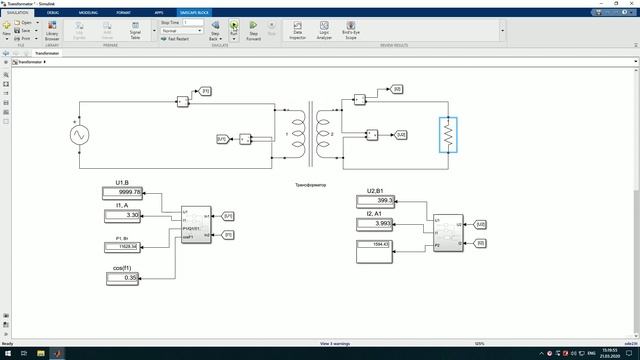Click the U1,B display showing 9999.78
Image resolution: width=640 pixels, height=360 pixels.
pos(122,193)
